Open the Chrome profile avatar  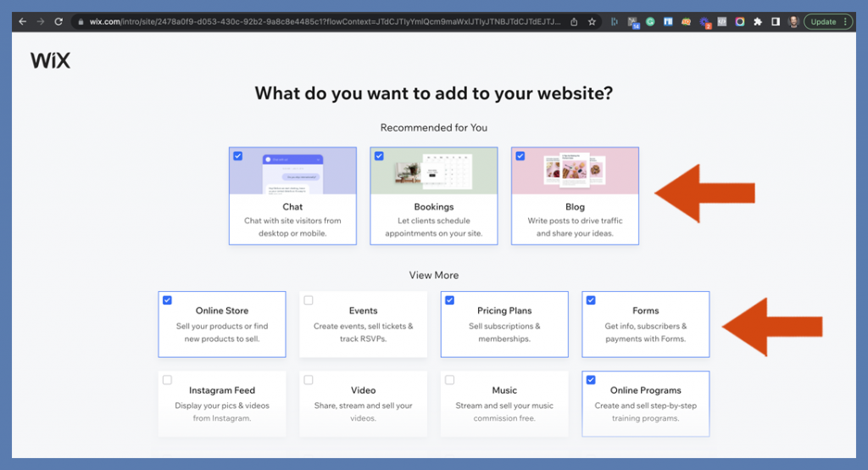tap(793, 21)
